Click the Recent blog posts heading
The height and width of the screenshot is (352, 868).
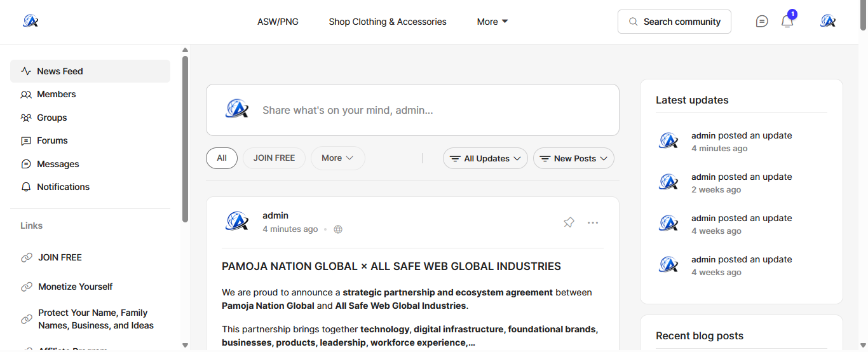tap(700, 335)
